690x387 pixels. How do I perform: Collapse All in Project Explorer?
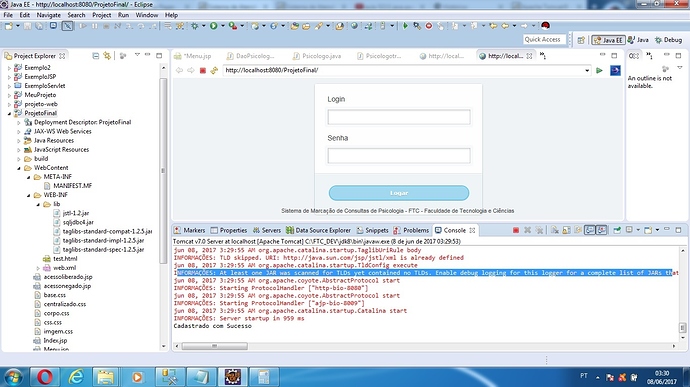click(95, 56)
